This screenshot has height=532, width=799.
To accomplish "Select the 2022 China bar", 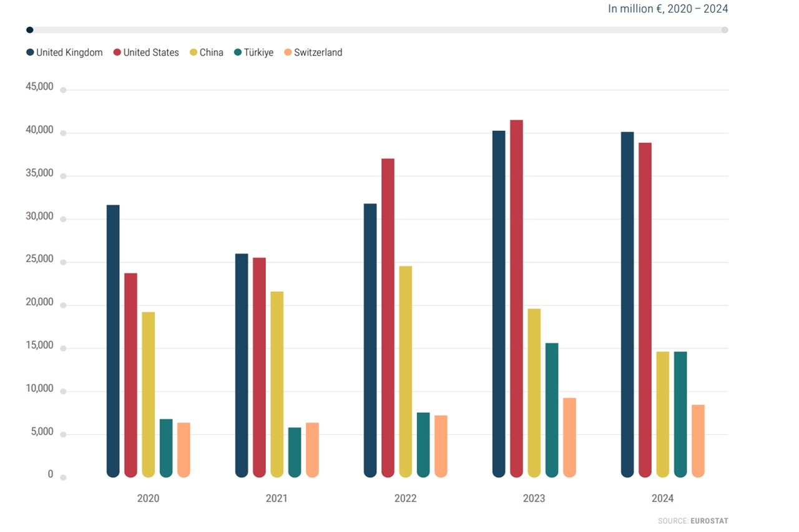I will pyautogui.click(x=406, y=372).
